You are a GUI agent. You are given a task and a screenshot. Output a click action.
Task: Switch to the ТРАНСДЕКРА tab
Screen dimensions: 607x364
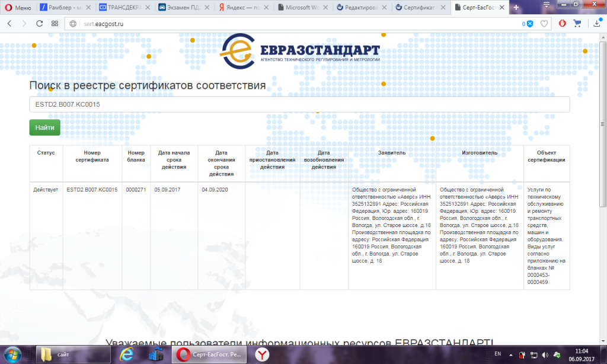click(x=120, y=7)
